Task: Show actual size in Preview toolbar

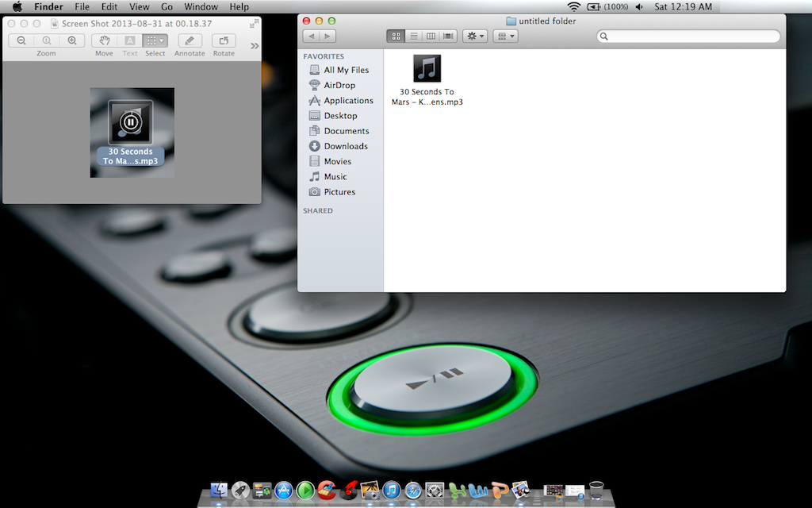Action: pyautogui.click(x=47, y=40)
